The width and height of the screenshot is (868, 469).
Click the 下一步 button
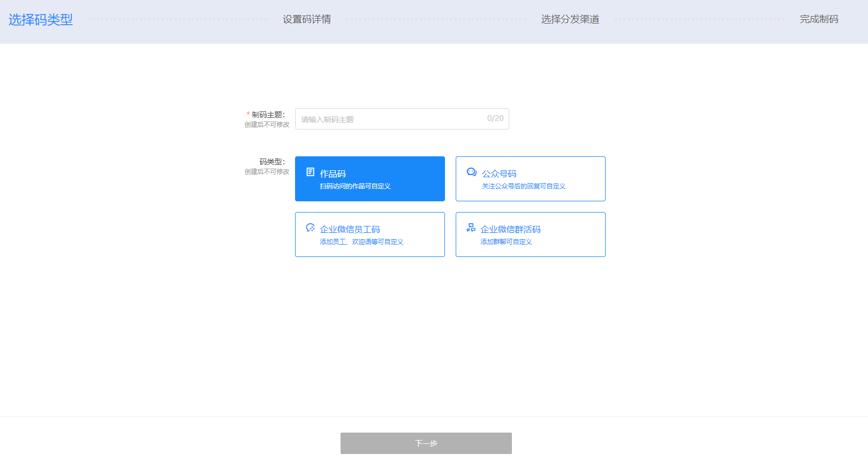pyautogui.click(x=426, y=443)
